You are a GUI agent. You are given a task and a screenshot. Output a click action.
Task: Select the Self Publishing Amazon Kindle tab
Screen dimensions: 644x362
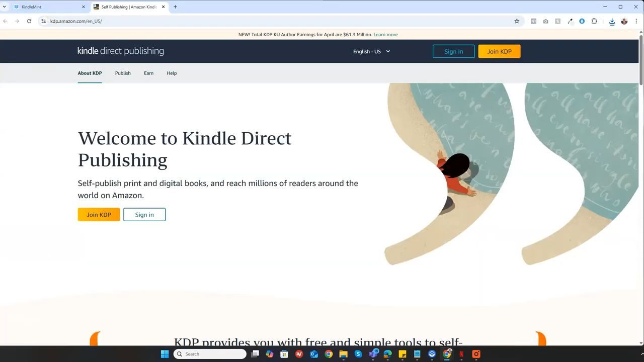130,7
